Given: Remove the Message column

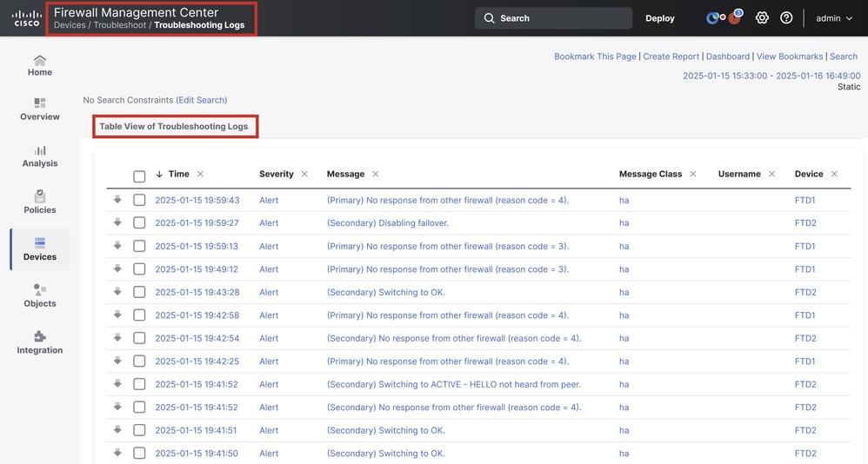Looking at the screenshot, I should tap(376, 174).
